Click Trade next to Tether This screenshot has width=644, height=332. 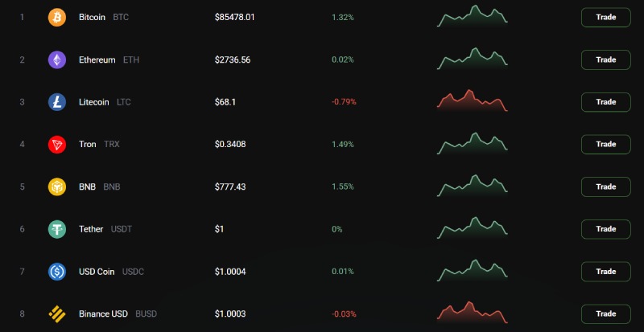point(606,229)
